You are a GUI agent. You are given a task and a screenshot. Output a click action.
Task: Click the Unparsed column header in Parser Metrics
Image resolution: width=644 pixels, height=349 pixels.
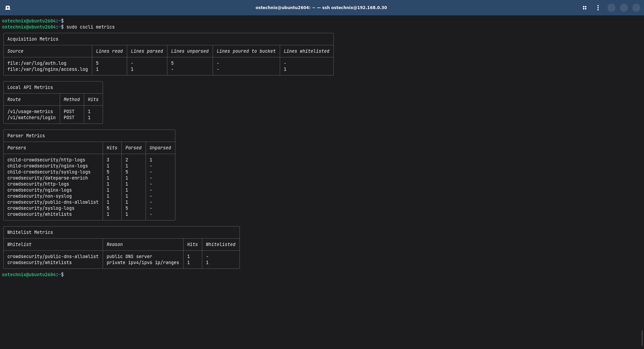point(160,148)
